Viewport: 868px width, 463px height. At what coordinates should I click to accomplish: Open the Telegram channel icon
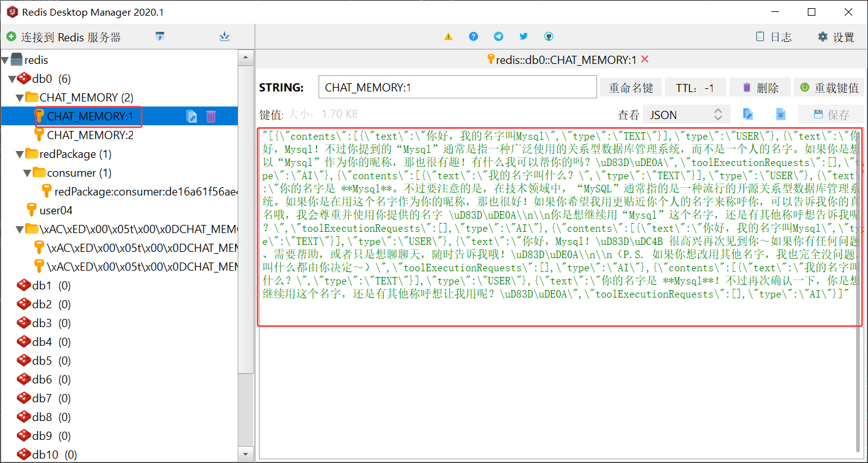pos(499,37)
